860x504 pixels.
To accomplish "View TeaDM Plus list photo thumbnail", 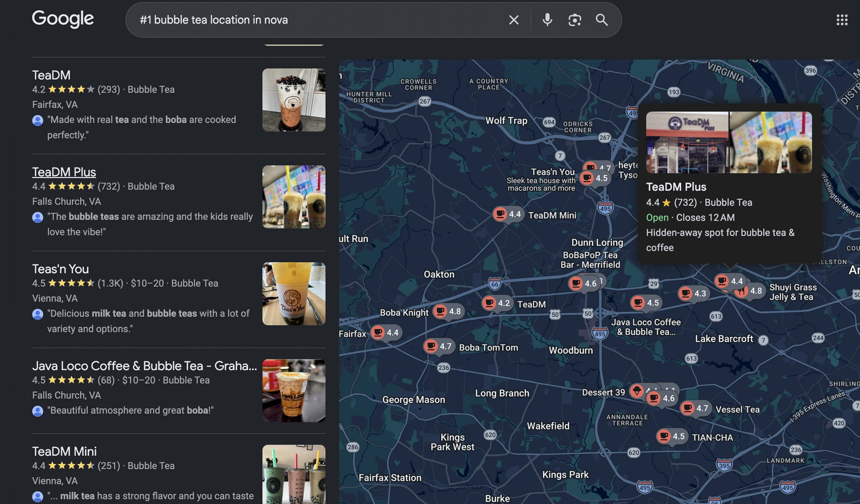I will point(294,197).
